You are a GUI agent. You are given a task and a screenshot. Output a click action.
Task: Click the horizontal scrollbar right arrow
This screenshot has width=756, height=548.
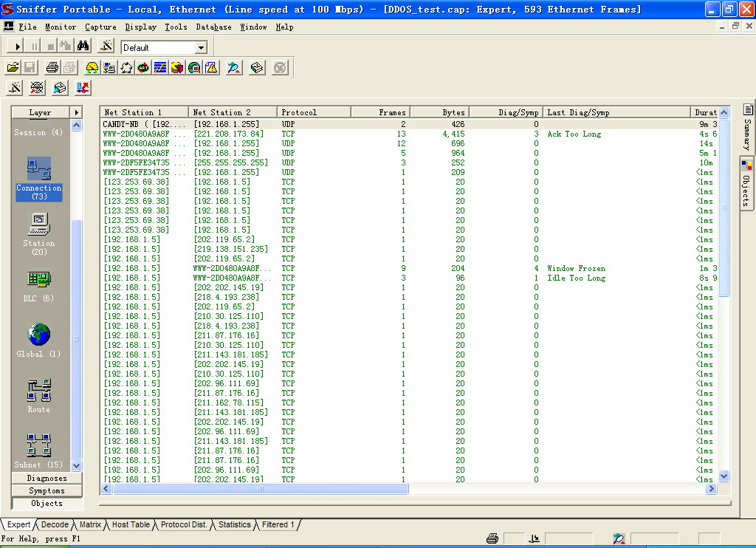pyautogui.click(x=712, y=489)
